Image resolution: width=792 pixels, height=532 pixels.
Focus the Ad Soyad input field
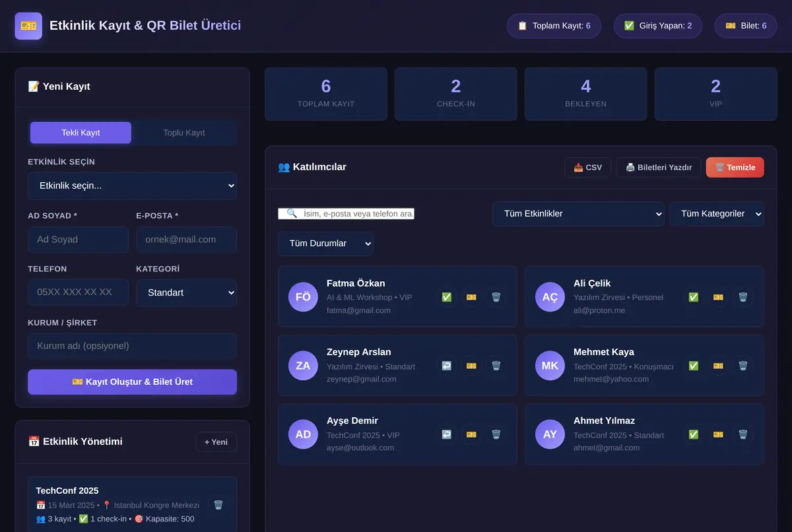click(x=78, y=240)
